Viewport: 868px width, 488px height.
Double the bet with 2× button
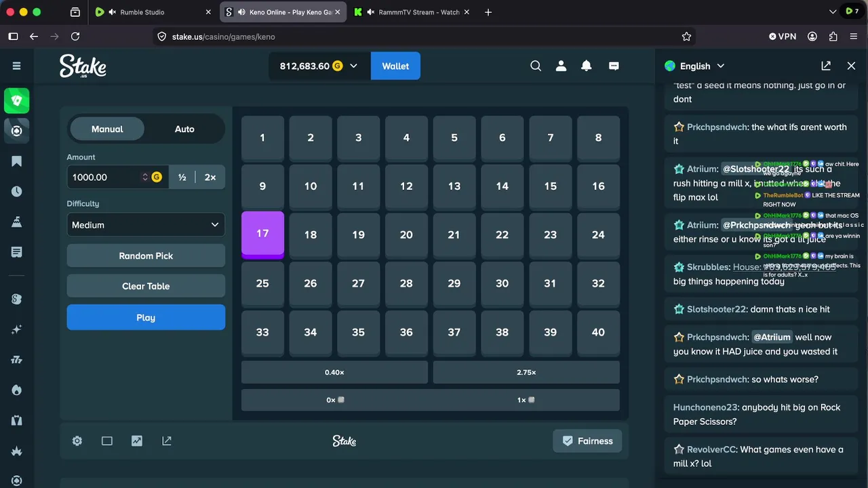tap(210, 177)
